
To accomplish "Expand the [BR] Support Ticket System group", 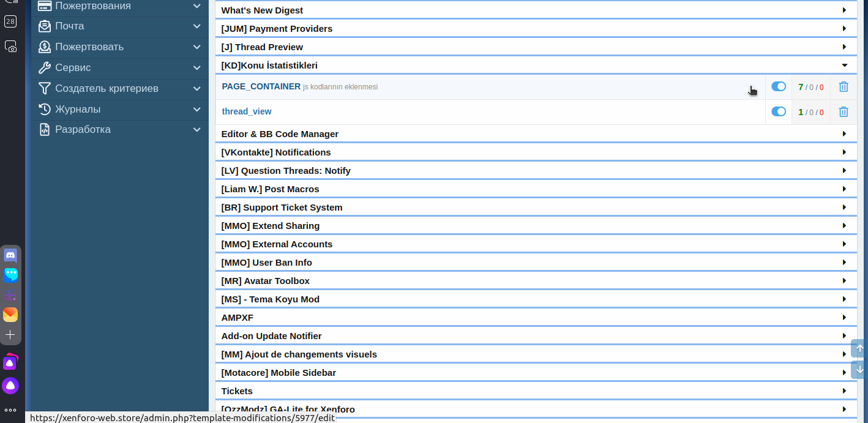I will [844, 208].
